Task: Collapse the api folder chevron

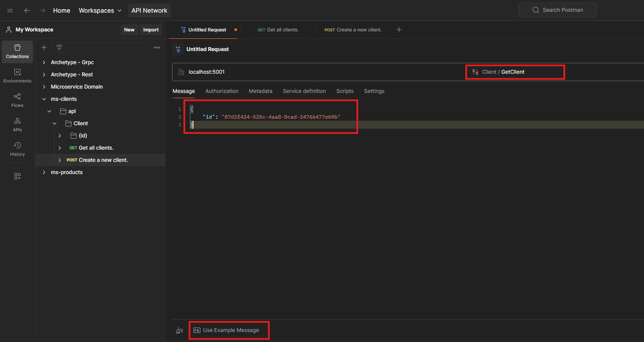Action: click(49, 111)
